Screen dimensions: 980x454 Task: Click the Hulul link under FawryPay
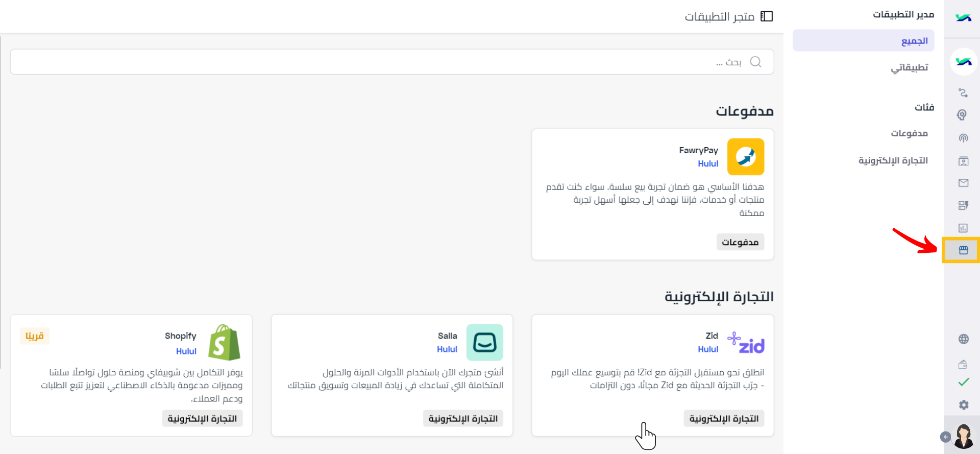pos(708,163)
